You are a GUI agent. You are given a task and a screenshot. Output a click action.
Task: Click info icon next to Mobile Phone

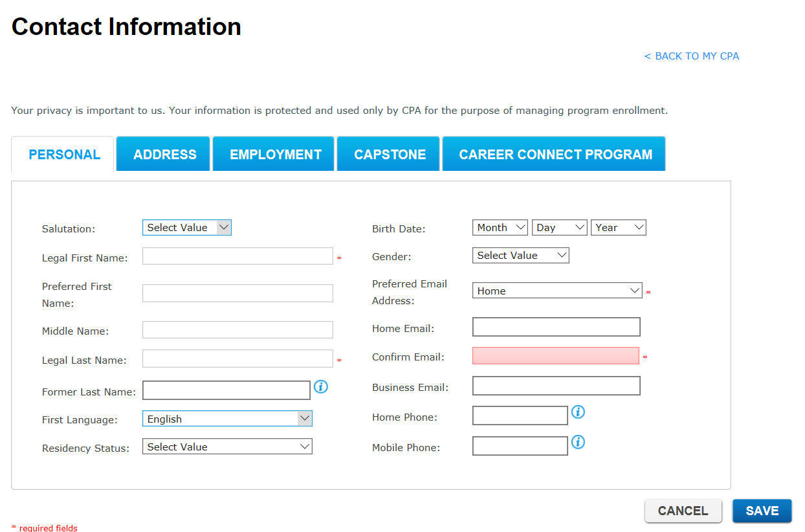coord(578,442)
